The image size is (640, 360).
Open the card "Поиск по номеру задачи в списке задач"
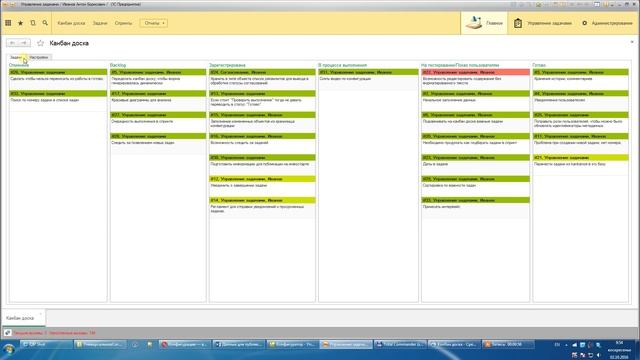pyautogui.click(x=58, y=100)
